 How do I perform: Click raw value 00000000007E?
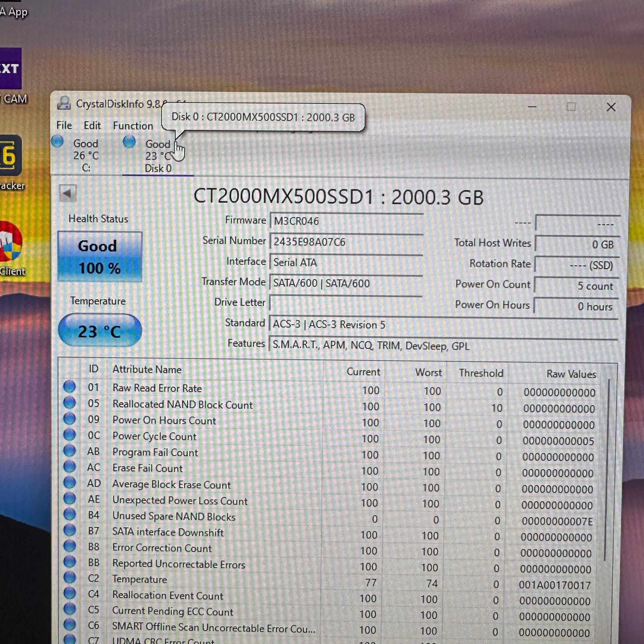(x=557, y=521)
